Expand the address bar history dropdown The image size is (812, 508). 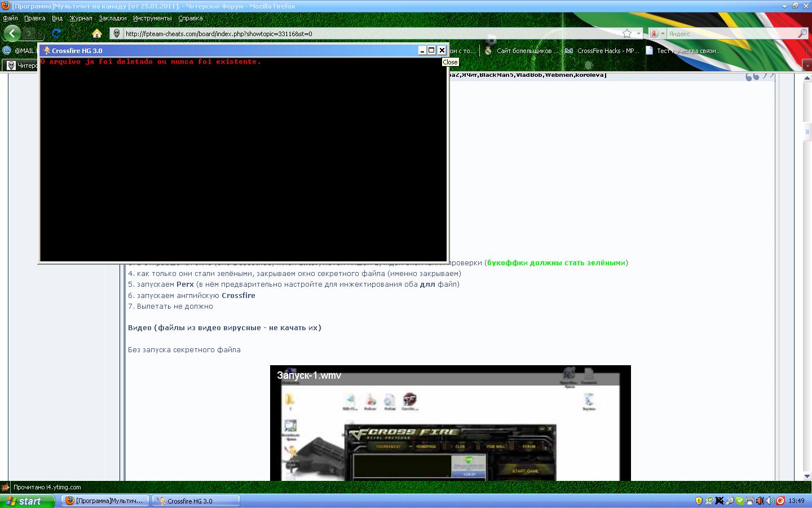coord(638,34)
